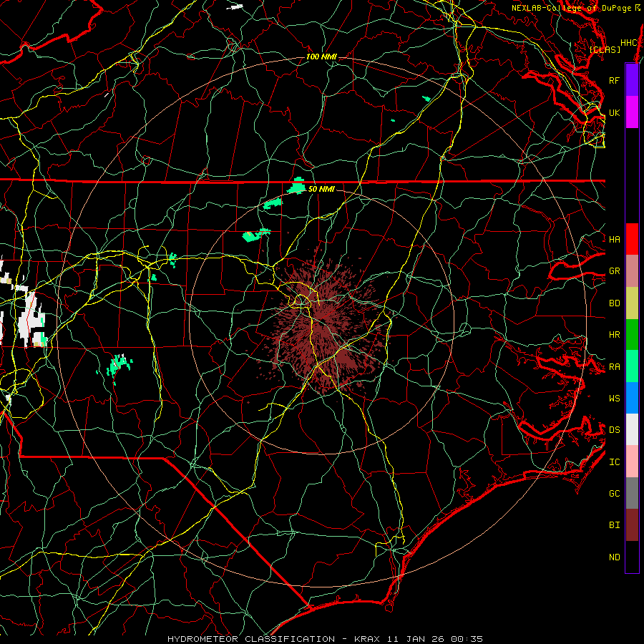Click the BD yellow legend swatch
Image resolution: width=644 pixels, height=644 pixels.
click(632, 303)
